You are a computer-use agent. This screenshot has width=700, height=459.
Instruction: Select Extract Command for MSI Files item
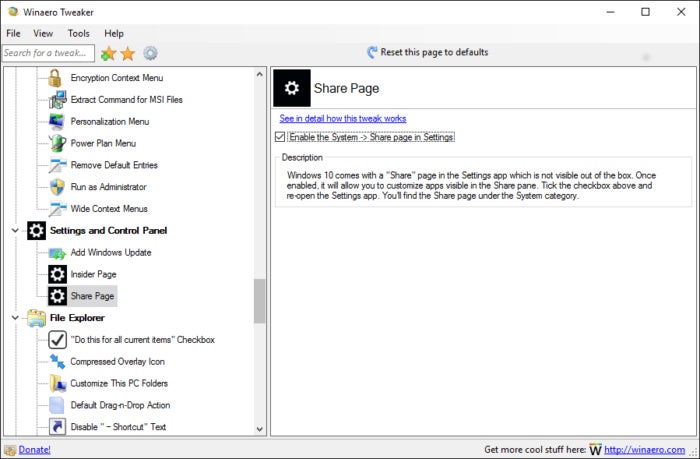(x=126, y=100)
